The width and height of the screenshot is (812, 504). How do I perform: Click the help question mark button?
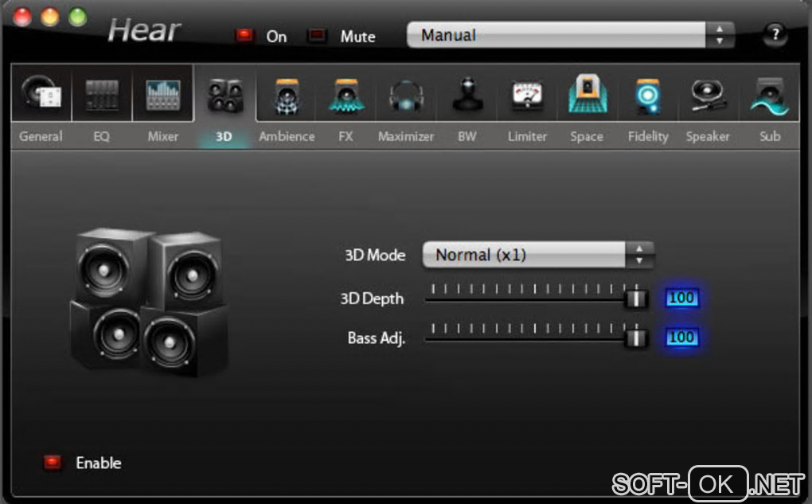775,35
